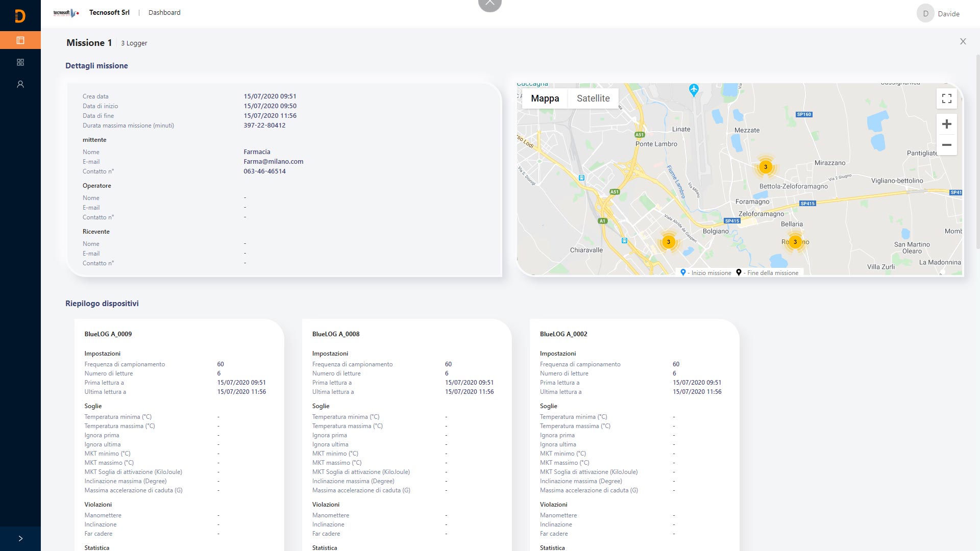The width and height of the screenshot is (980, 551).
Task: Click sender phone 063-46-46514
Action: coord(264,171)
